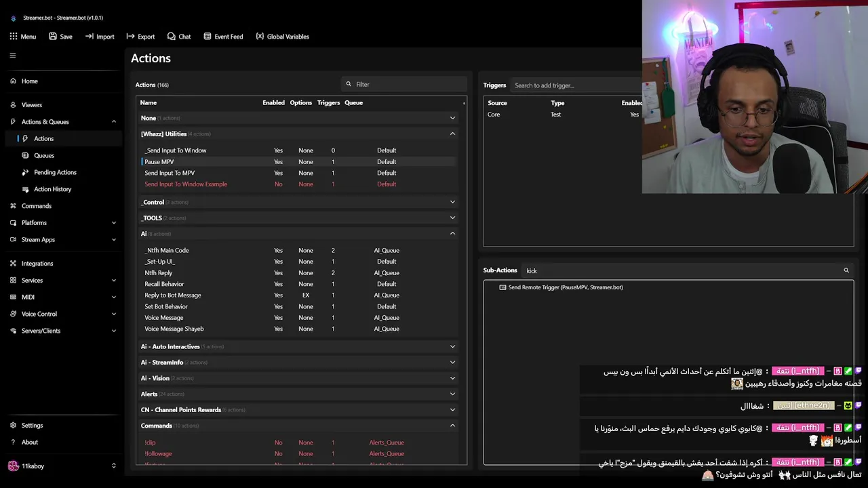Click the actions Filter field

pos(404,85)
